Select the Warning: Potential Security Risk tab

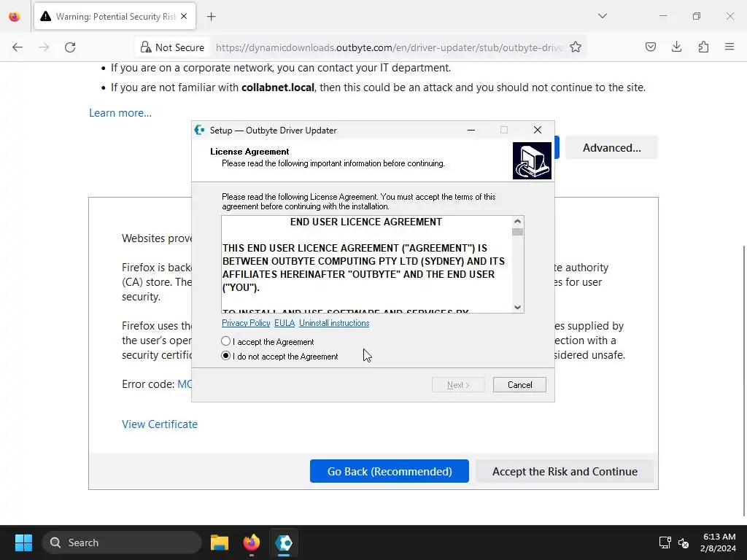(115, 17)
